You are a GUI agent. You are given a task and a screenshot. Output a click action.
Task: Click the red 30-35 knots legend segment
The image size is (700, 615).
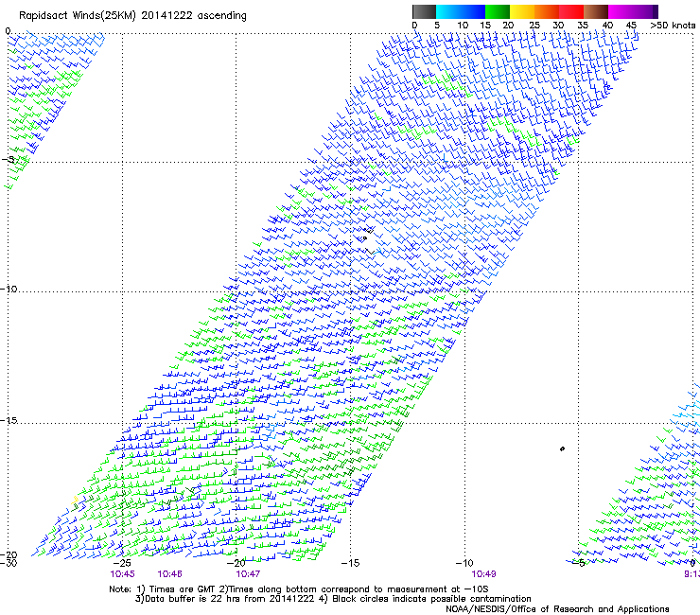(x=571, y=11)
